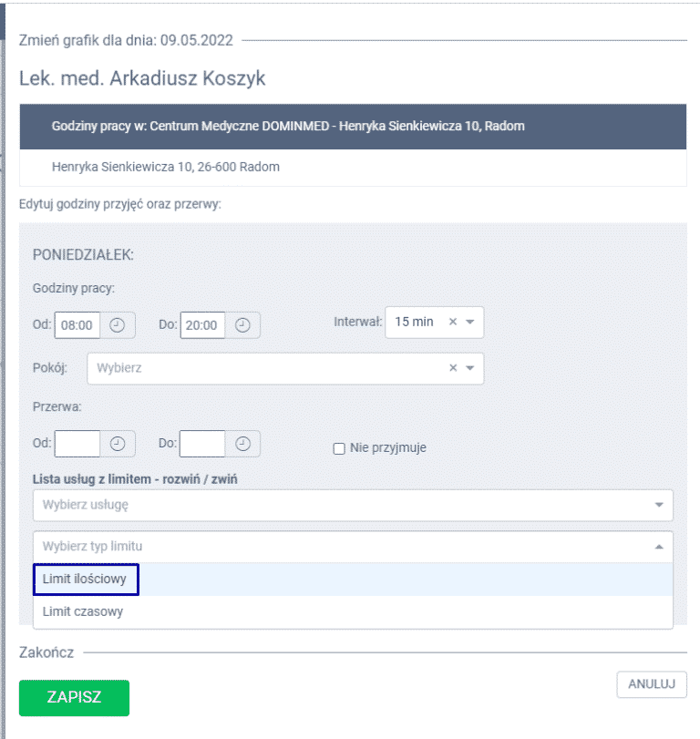700x739 pixels.
Task: Open the Pokój dropdown arrow
Action: coord(469,369)
